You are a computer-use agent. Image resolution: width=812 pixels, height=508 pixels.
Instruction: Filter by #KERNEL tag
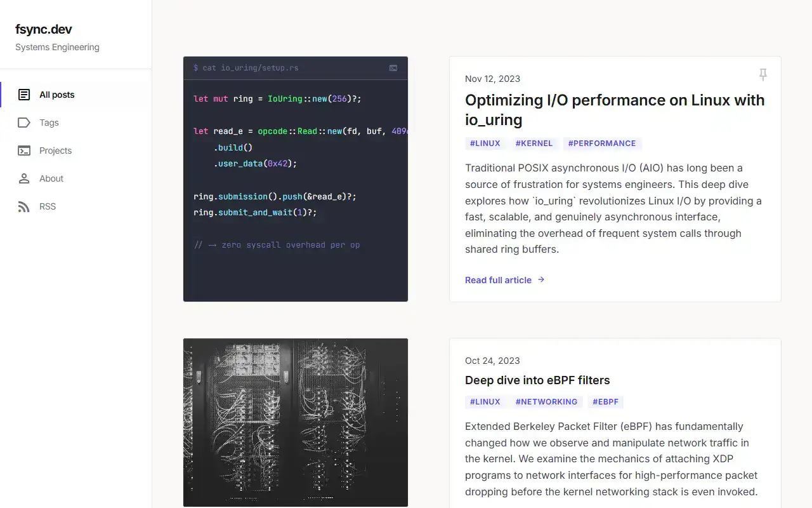pos(534,144)
